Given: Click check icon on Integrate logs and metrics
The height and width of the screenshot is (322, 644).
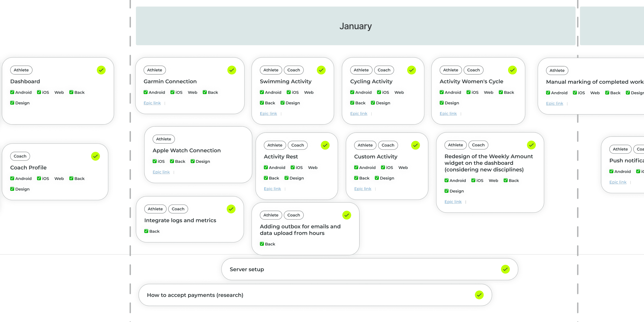Looking at the screenshot, I should [x=231, y=209].
